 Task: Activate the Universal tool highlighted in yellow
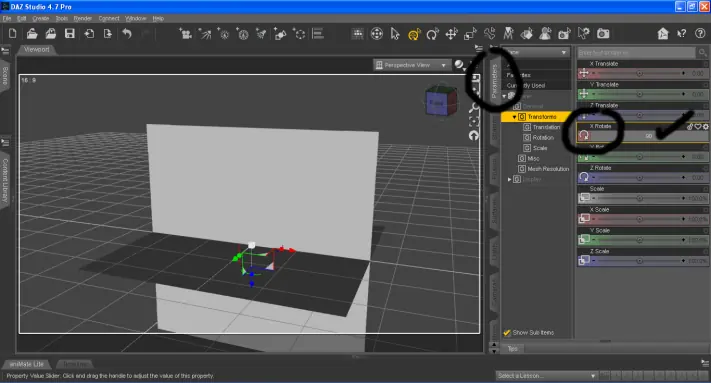click(x=414, y=34)
